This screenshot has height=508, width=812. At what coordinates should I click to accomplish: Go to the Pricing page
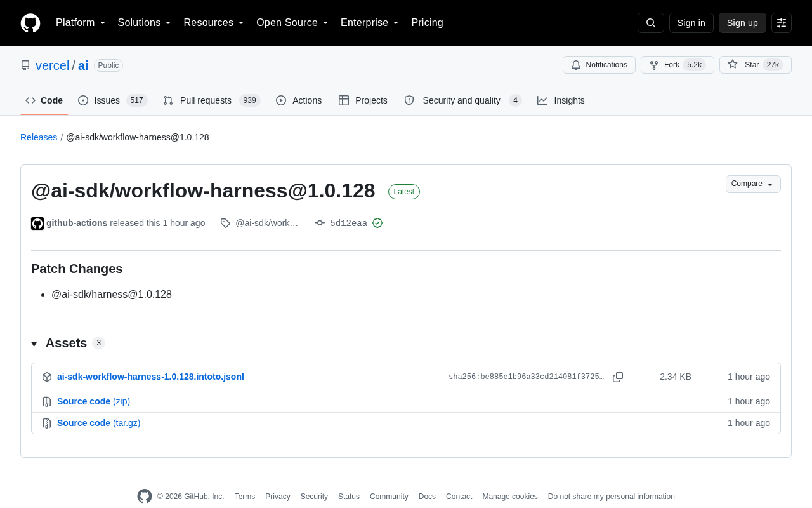point(427,23)
